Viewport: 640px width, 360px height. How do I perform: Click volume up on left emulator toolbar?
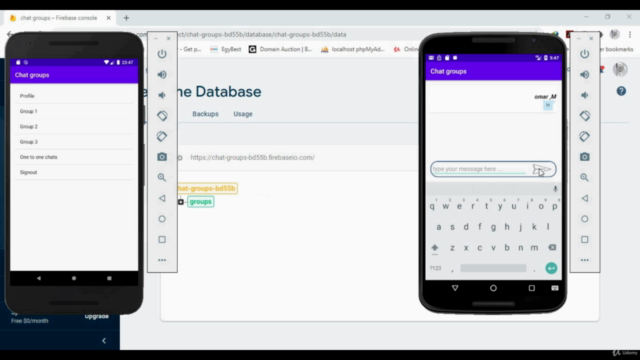tap(162, 74)
